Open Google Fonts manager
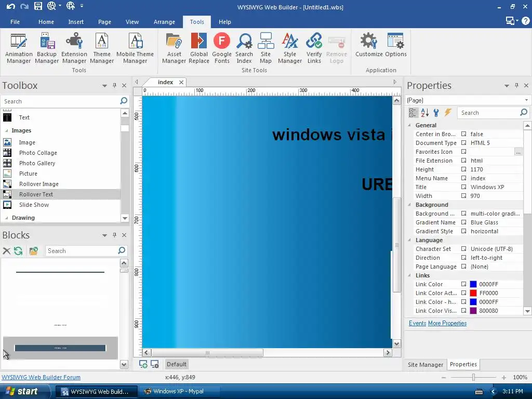532x399 pixels. [x=222, y=48]
